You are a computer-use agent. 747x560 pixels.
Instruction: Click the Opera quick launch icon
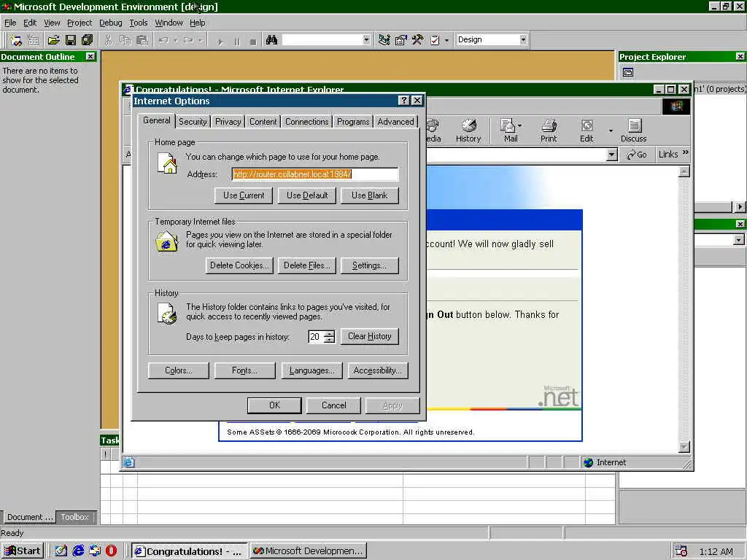111,551
